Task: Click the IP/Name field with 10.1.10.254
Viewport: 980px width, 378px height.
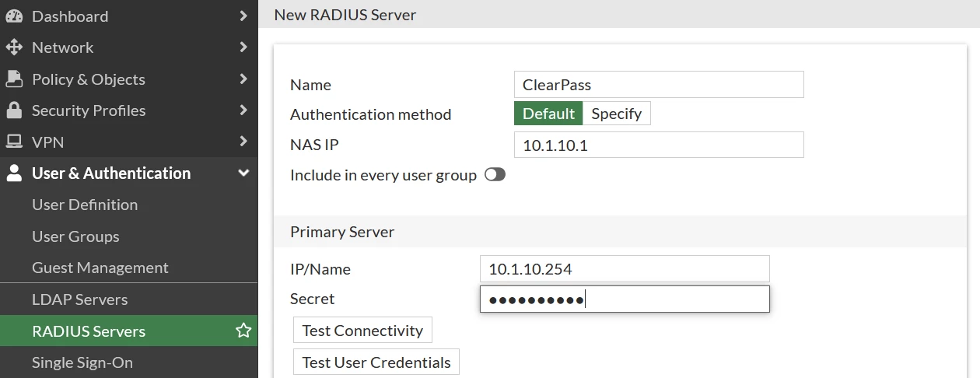Action: click(x=625, y=269)
